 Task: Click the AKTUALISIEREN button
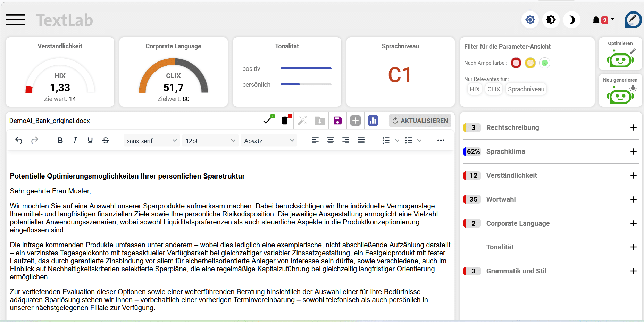(420, 121)
